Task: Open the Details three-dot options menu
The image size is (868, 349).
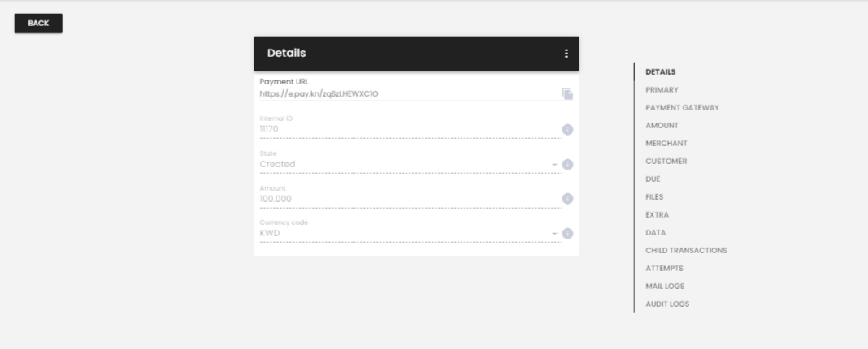Action: click(566, 54)
